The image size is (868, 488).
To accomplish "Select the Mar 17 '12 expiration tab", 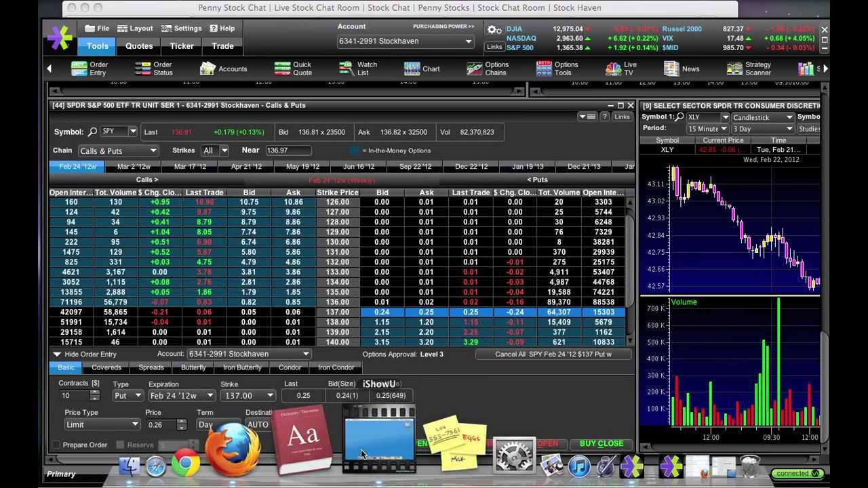I will (x=190, y=167).
